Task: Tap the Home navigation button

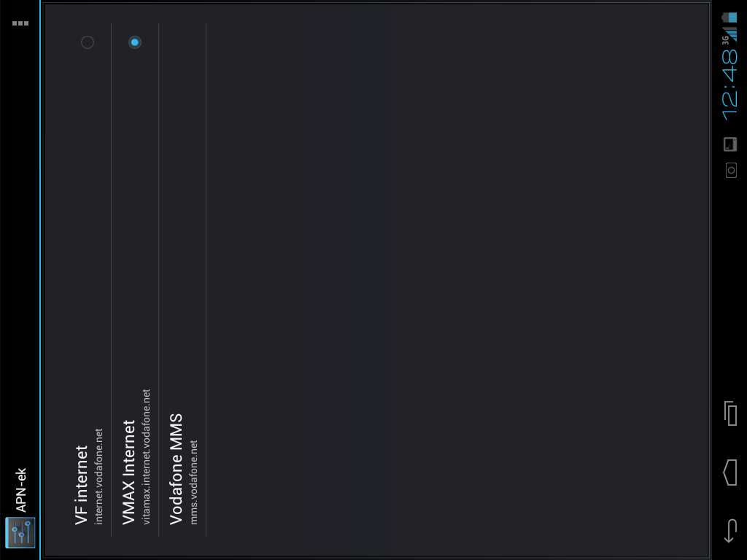Action: coord(729,472)
